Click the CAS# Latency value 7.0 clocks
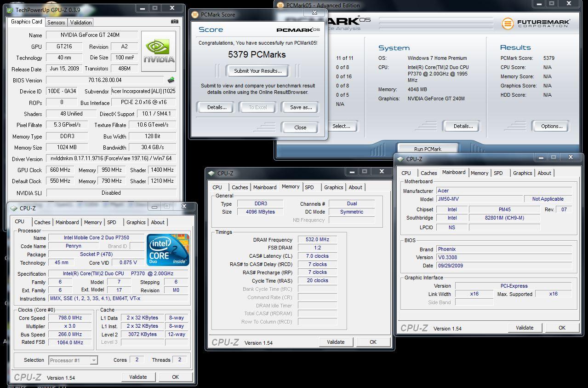Viewport: 588px width, 388px height. click(318, 256)
